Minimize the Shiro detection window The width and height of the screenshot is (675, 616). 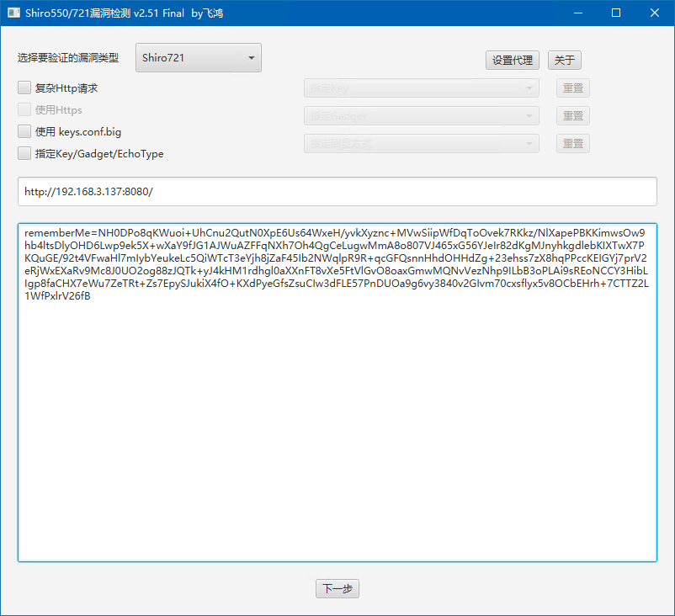point(578,13)
